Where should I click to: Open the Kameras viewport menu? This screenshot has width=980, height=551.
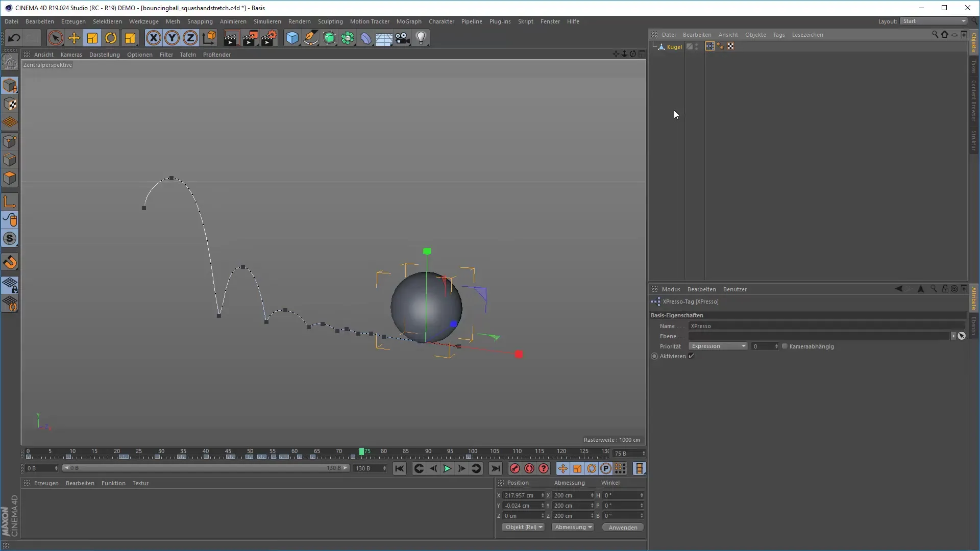click(x=71, y=55)
